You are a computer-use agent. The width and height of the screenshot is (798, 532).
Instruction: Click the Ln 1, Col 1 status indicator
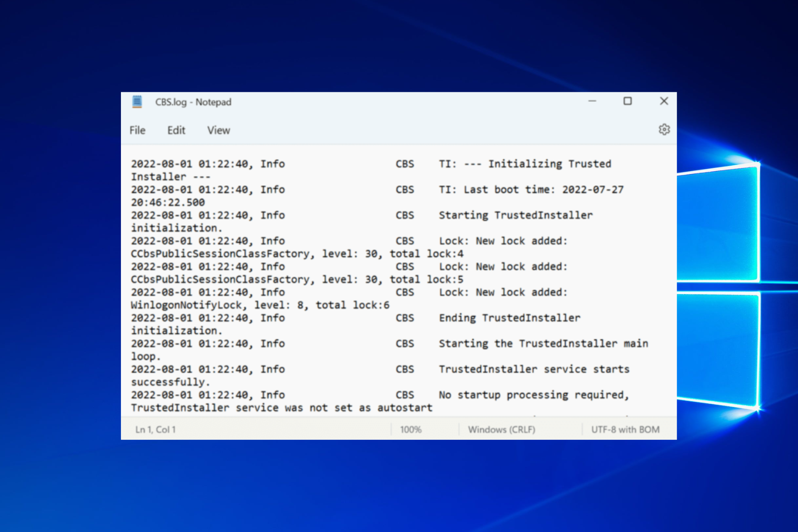[x=155, y=429]
